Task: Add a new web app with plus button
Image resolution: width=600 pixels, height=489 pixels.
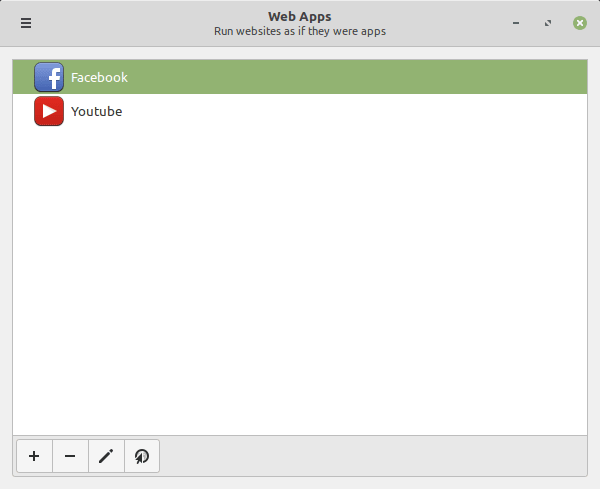Action: (34, 456)
